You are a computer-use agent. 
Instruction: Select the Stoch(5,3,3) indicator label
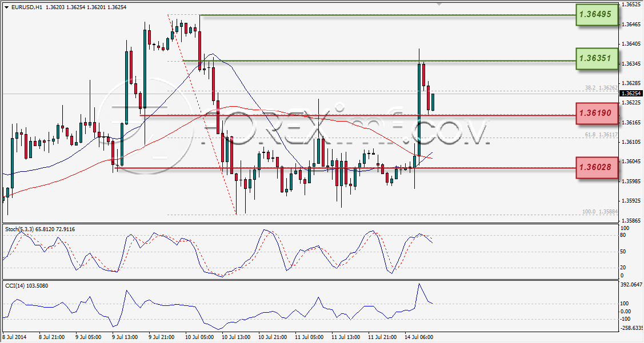(x=40, y=229)
